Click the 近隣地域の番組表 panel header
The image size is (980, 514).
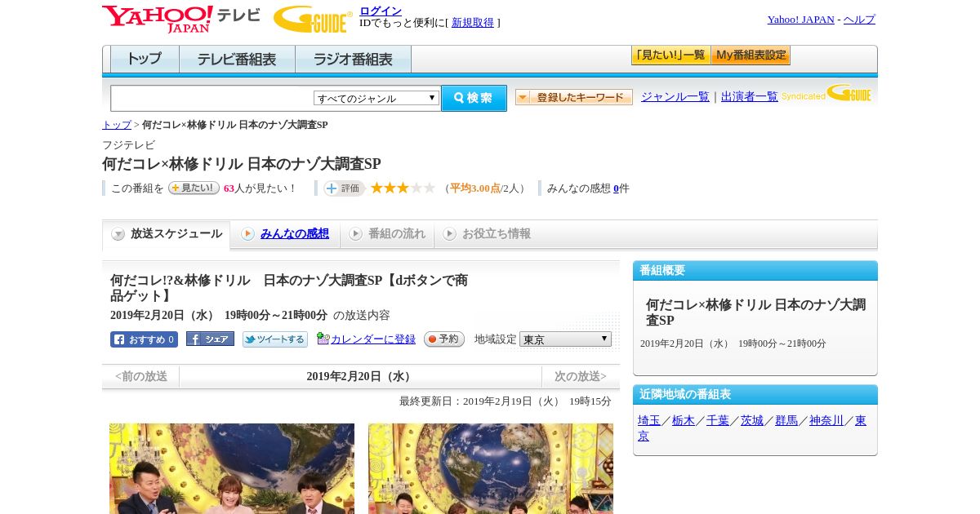click(755, 395)
